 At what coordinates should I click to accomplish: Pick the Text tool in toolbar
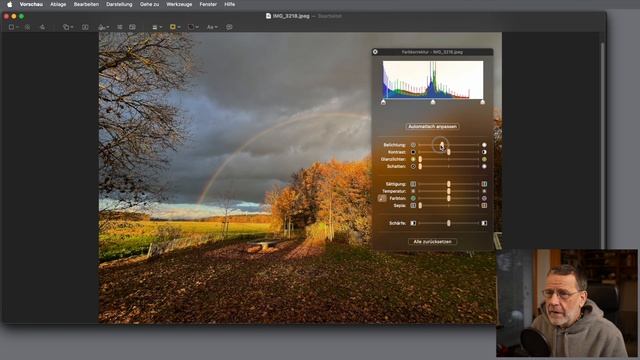point(85,27)
